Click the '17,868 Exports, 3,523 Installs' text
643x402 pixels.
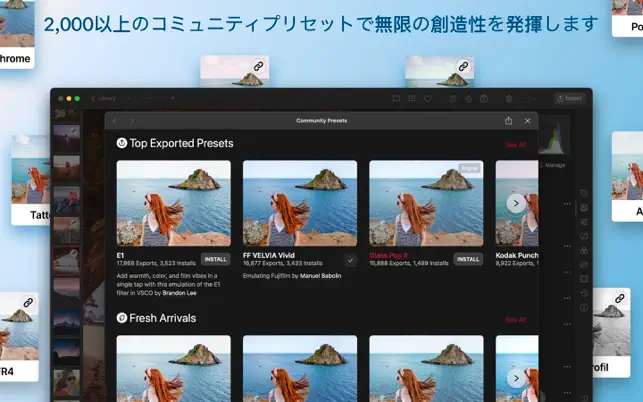pyautogui.click(x=156, y=263)
